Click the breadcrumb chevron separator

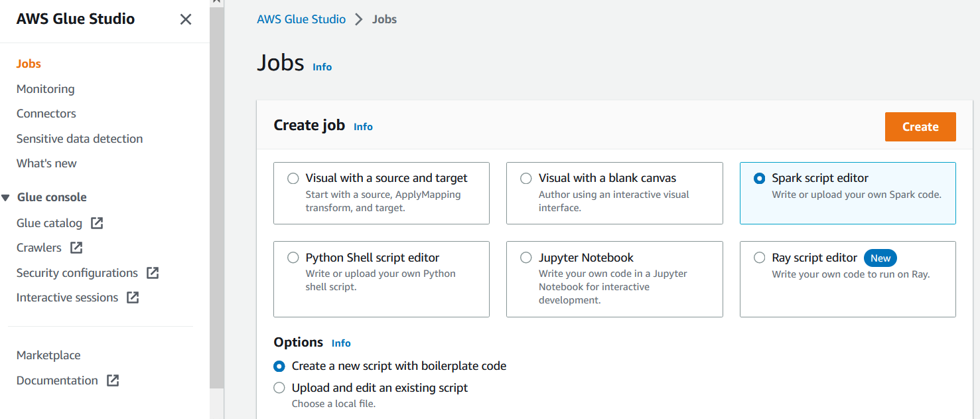(359, 19)
